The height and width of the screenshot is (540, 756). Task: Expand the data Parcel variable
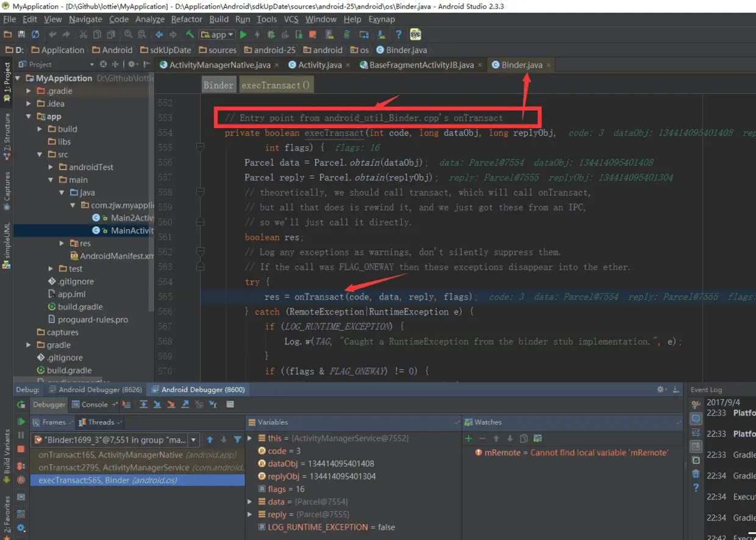point(250,502)
